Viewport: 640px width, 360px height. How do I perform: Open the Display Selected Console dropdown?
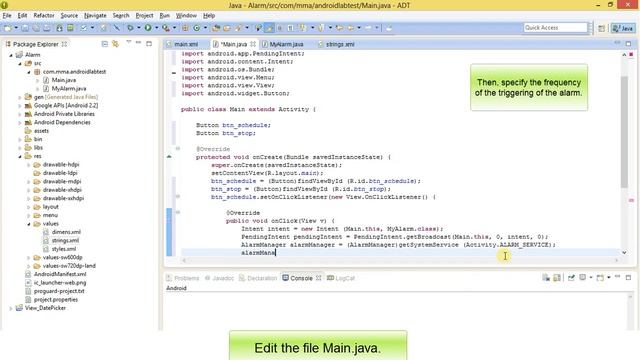tap(591, 278)
